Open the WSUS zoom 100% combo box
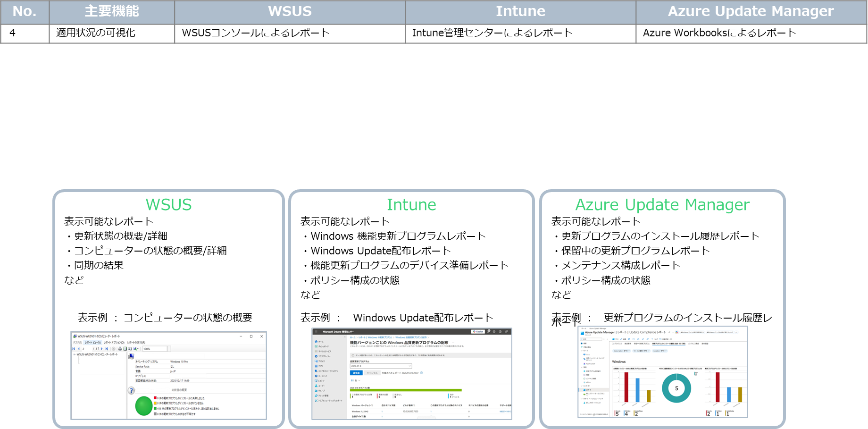Image resolution: width=868 pixels, height=429 pixels. [x=155, y=349]
